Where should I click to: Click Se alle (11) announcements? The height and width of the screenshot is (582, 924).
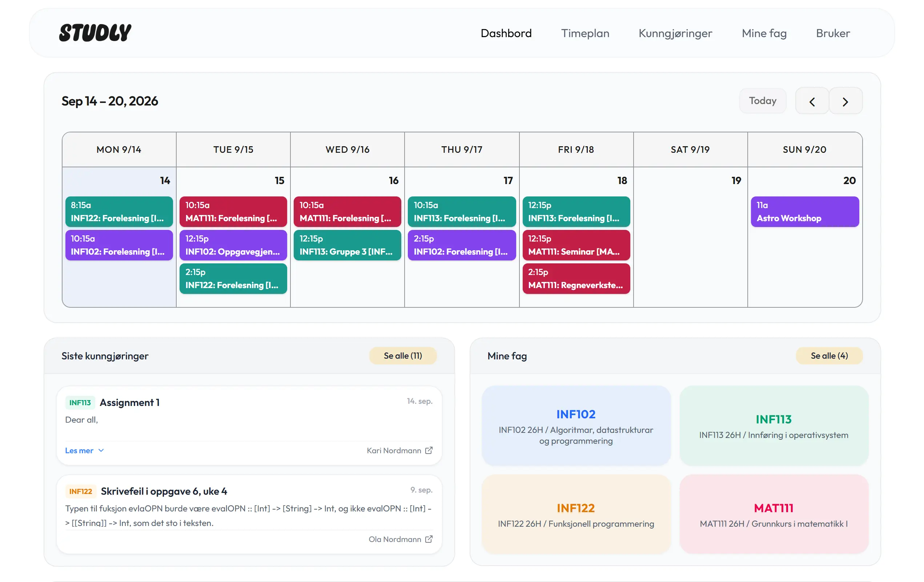(402, 356)
